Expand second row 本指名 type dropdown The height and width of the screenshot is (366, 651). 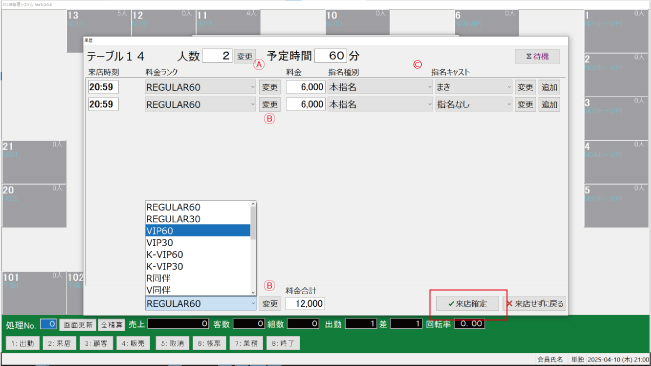(380, 104)
